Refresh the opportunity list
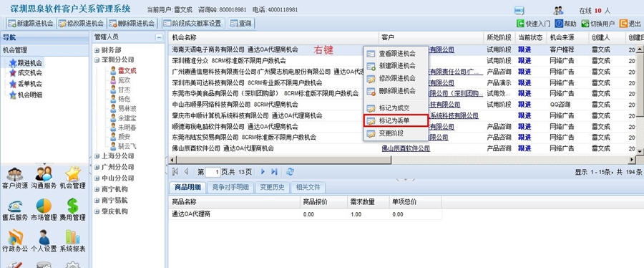 click(290, 172)
